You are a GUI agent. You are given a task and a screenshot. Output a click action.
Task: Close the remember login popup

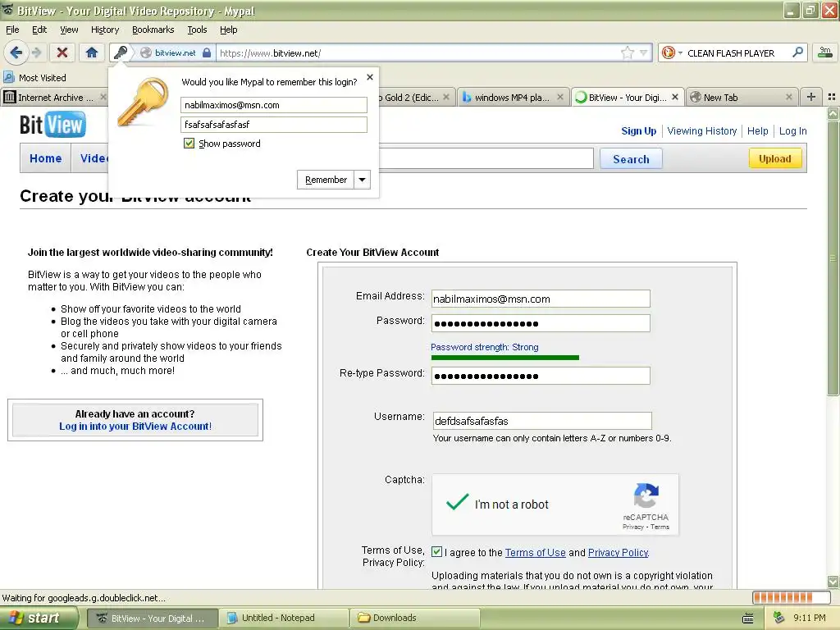click(370, 77)
